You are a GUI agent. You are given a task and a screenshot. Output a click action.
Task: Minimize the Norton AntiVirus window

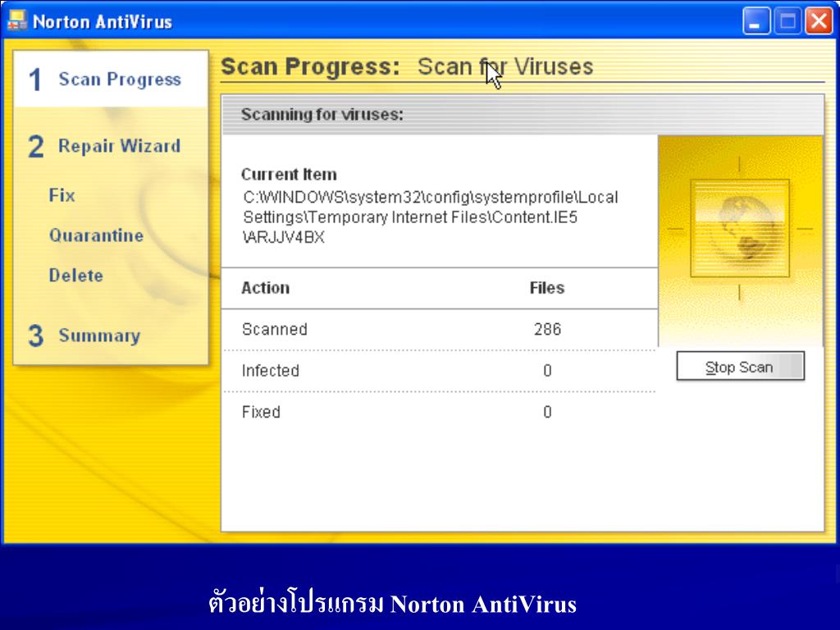(x=756, y=21)
